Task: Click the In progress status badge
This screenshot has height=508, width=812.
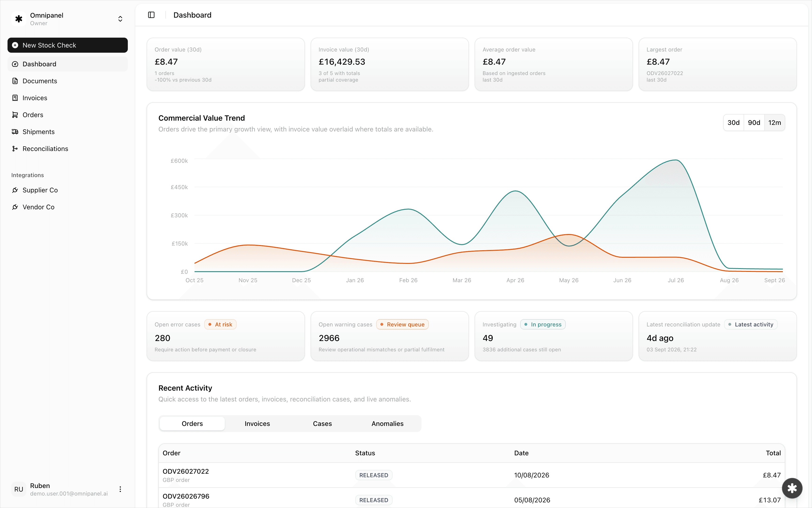Action: 543,325
